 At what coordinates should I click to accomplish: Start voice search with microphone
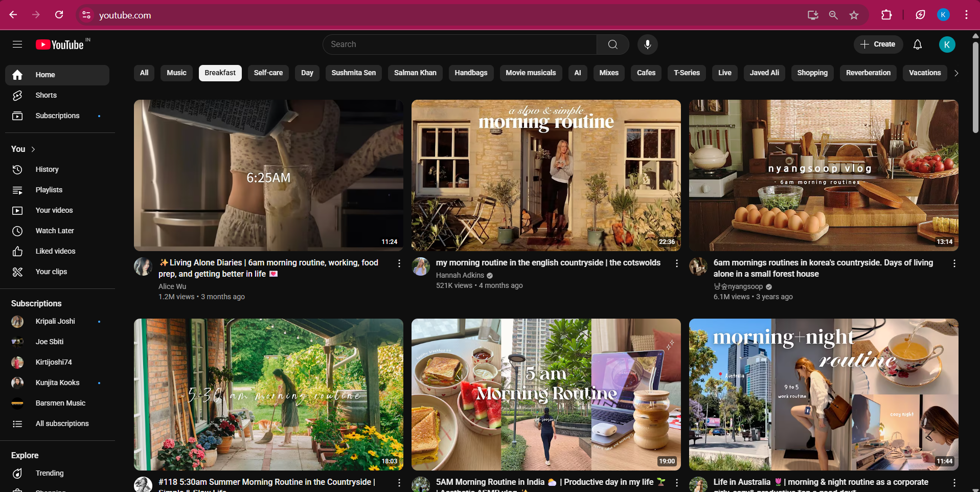(x=647, y=44)
